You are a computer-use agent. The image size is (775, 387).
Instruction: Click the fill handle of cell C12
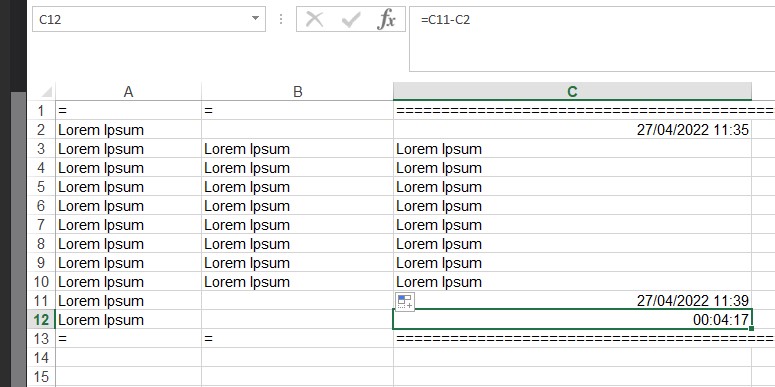tap(751, 329)
